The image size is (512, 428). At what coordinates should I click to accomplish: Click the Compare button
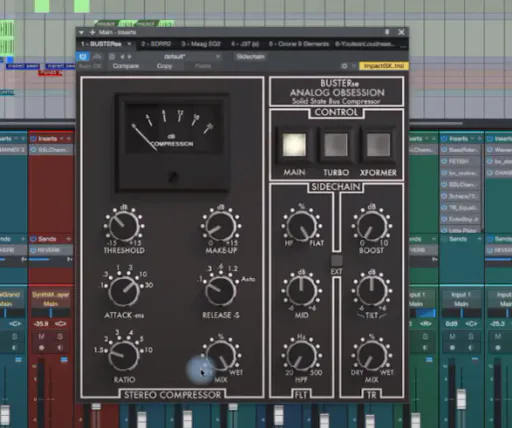tap(126, 66)
